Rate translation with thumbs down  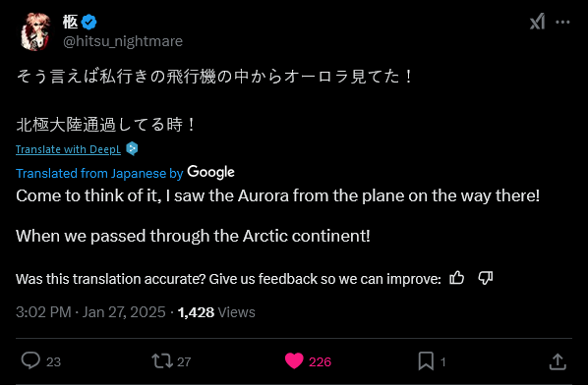pyautogui.click(x=486, y=278)
